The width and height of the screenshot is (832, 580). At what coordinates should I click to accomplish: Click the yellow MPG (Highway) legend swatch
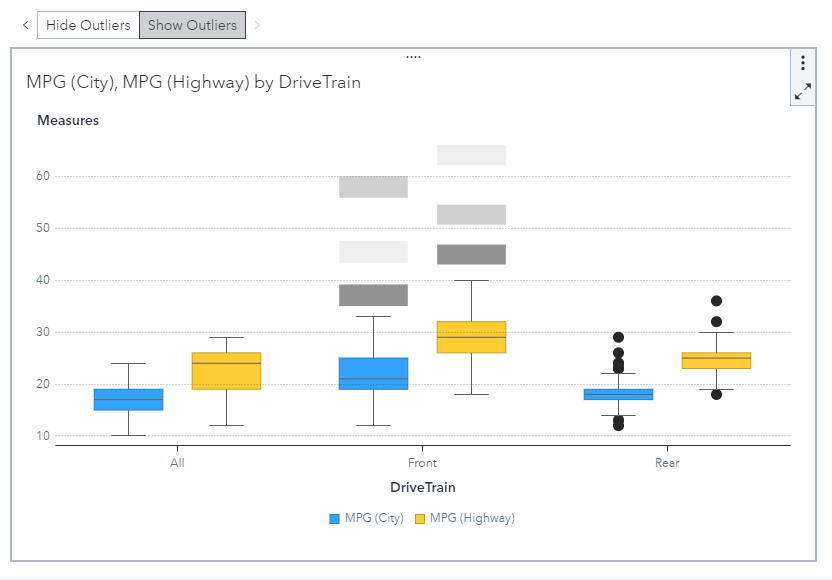pyautogui.click(x=420, y=518)
